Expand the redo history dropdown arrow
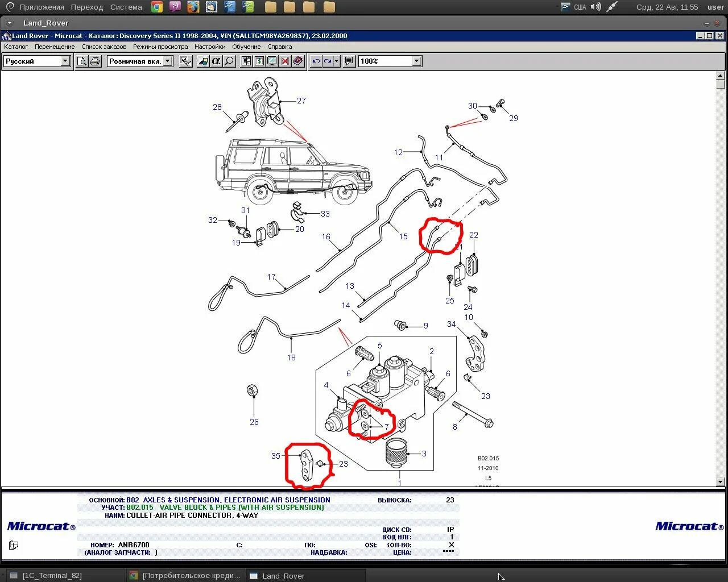This screenshot has height=582, width=728. [337, 61]
